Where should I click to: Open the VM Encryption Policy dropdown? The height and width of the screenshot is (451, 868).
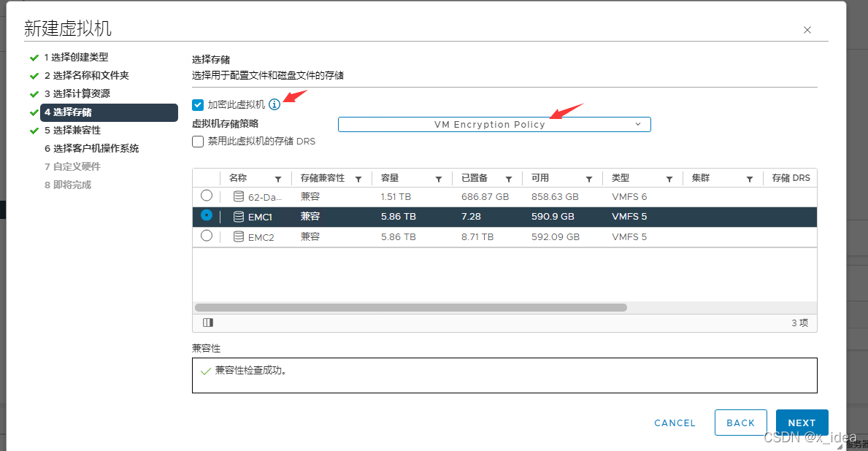[x=494, y=125]
